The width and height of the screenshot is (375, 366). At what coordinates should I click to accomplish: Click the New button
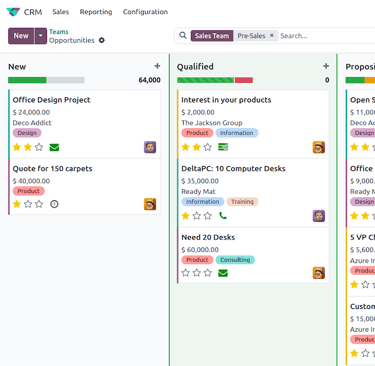(21, 36)
